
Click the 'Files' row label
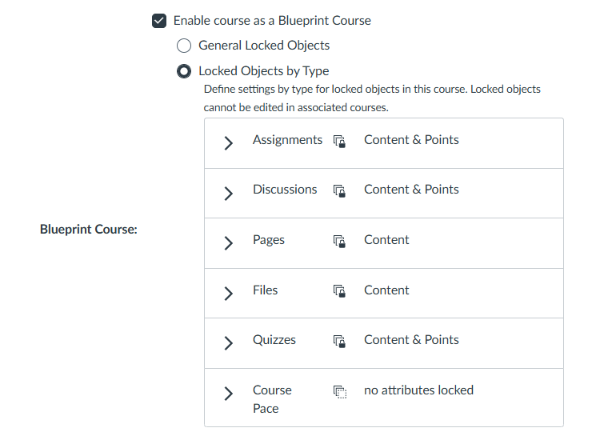[265, 290]
